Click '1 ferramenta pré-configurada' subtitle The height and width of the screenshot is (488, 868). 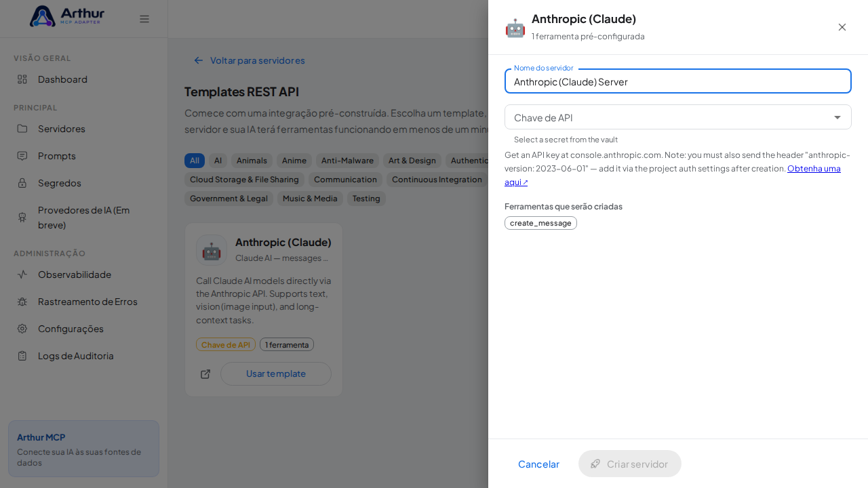[588, 37]
